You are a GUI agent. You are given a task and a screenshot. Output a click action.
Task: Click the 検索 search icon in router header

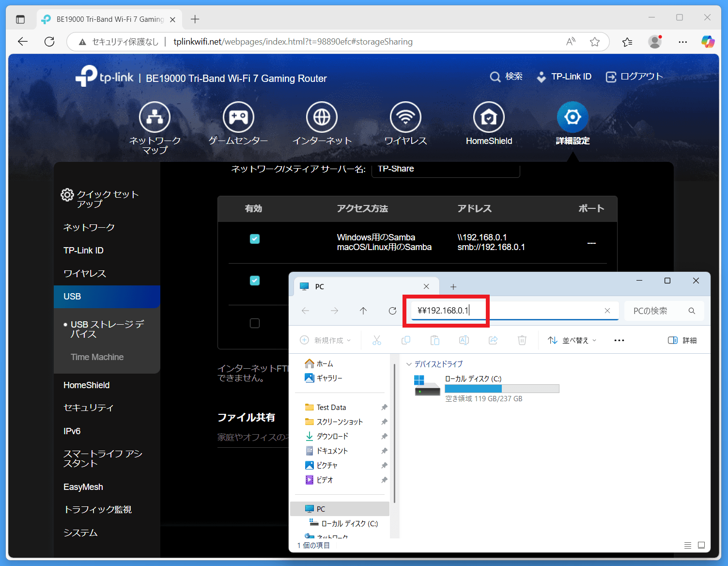(495, 77)
